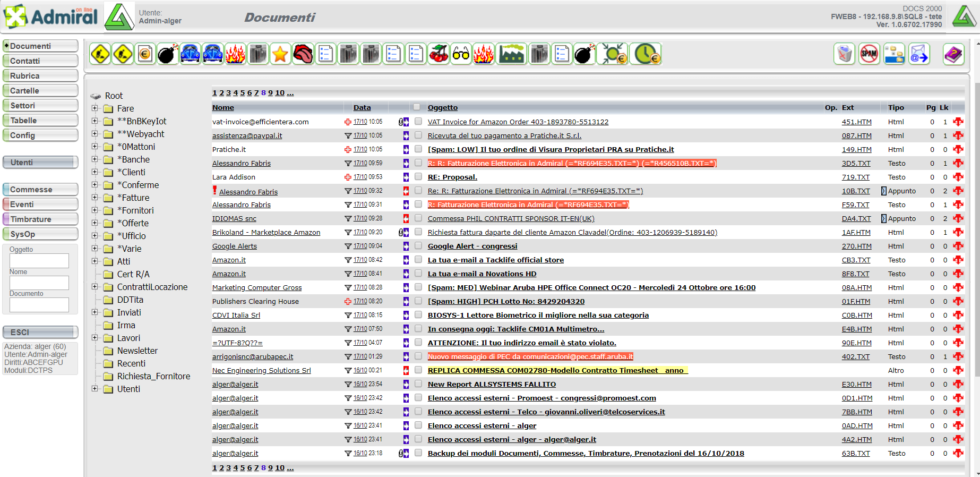Expand the **BnBKeyIot folder

(94, 121)
